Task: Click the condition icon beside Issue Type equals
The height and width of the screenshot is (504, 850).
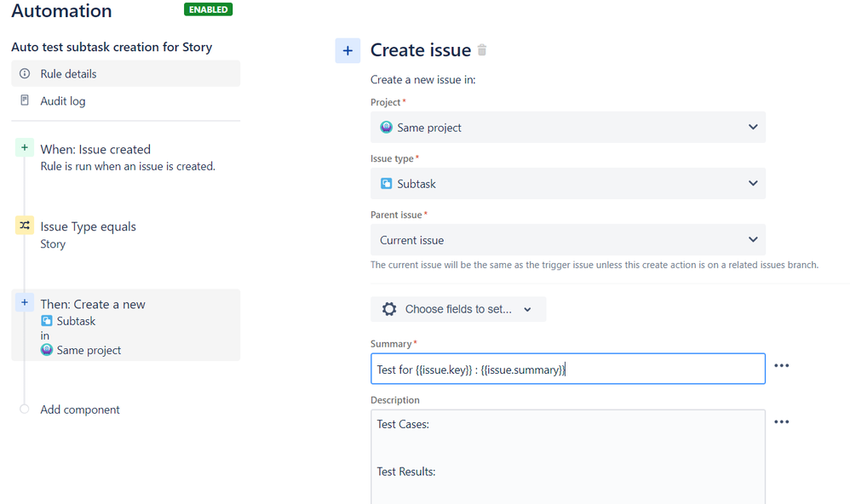Action: [24, 226]
